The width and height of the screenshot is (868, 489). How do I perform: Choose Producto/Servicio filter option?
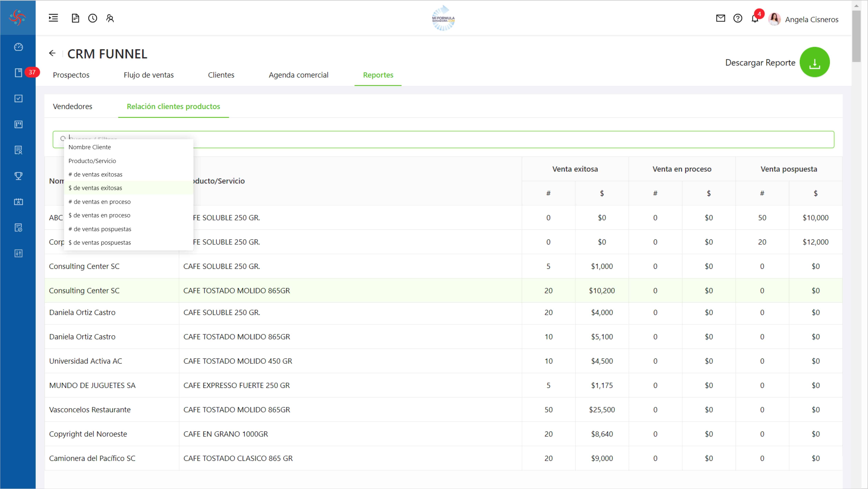[128, 161]
